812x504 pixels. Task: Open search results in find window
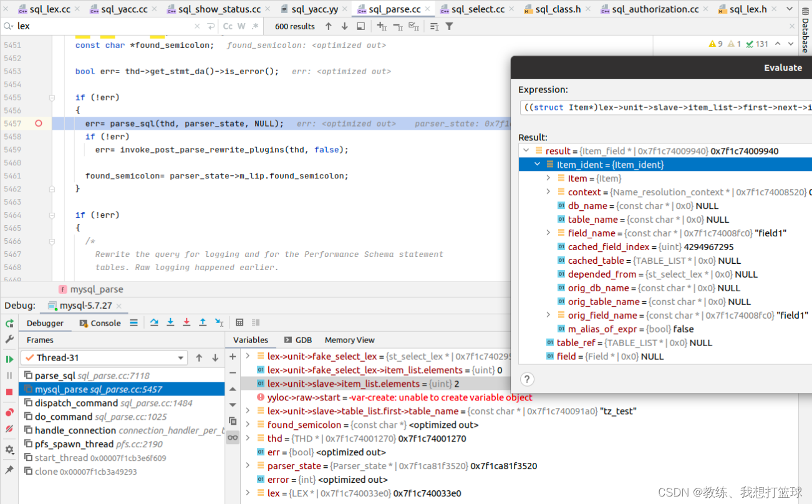[360, 26]
